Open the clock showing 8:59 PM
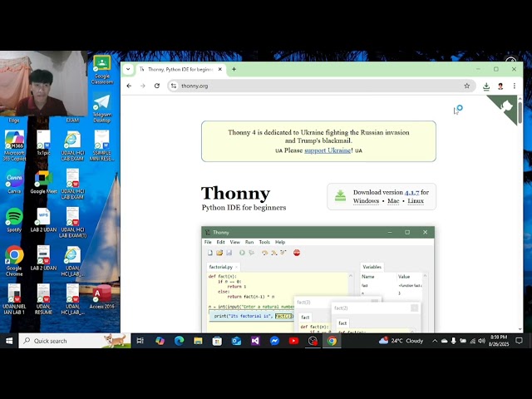The height and width of the screenshot is (399, 532). pos(499,341)
